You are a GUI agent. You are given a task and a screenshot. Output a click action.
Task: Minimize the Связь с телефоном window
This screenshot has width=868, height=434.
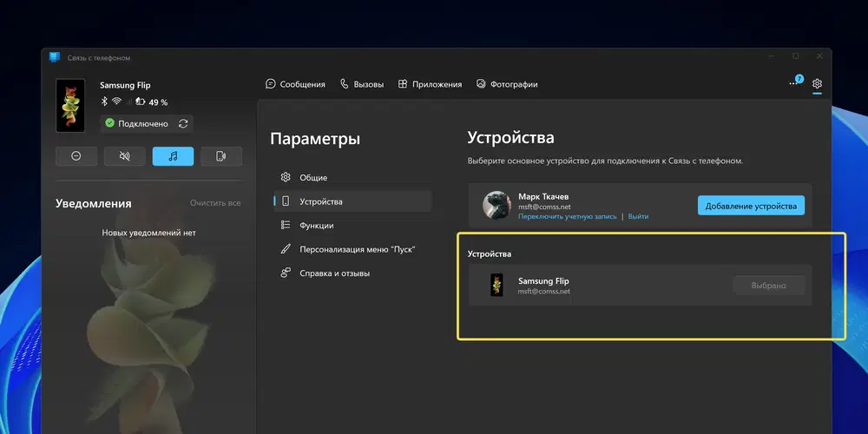click(x=772, y=56)
